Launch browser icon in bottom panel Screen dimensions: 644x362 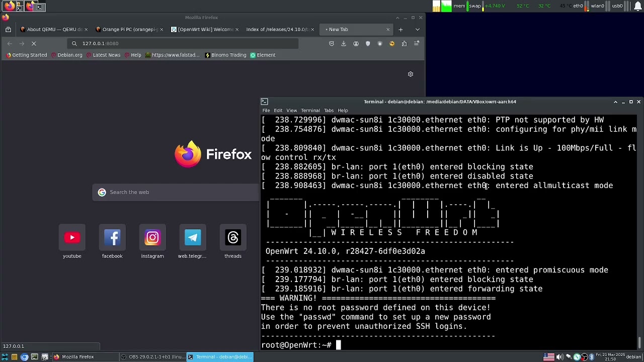(24, 357)
